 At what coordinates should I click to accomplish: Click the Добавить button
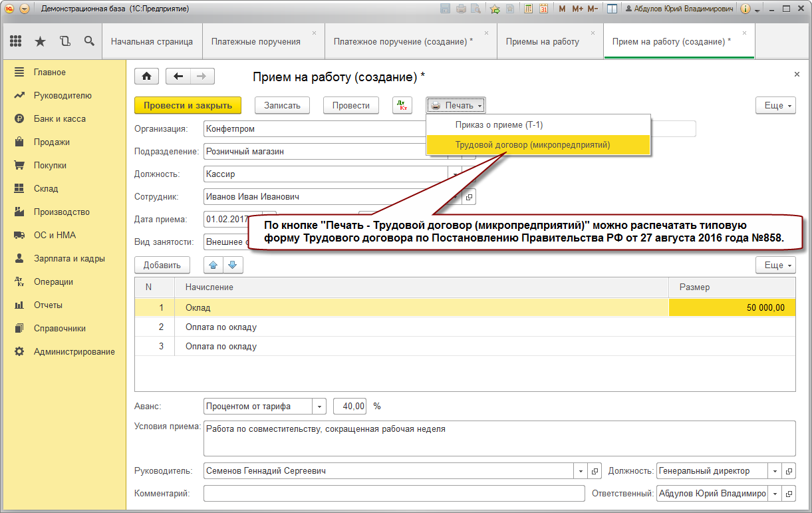(162, 265)
